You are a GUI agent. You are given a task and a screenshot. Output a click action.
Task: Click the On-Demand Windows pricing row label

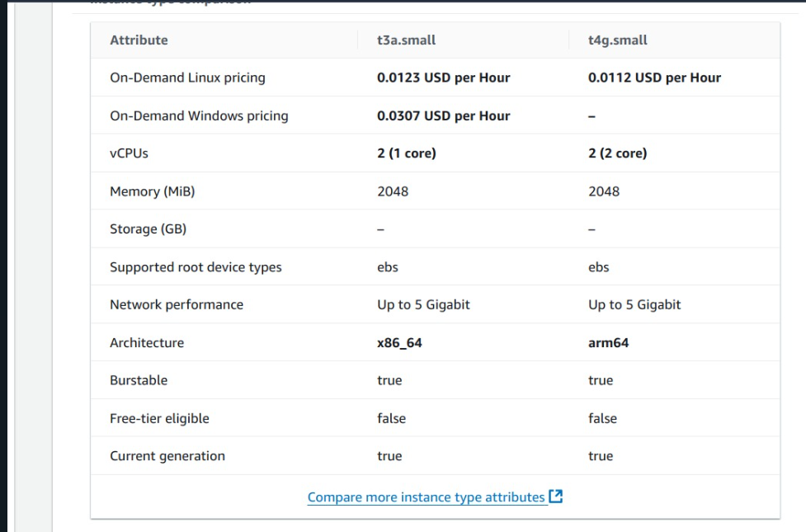click(x=199, y=115)
